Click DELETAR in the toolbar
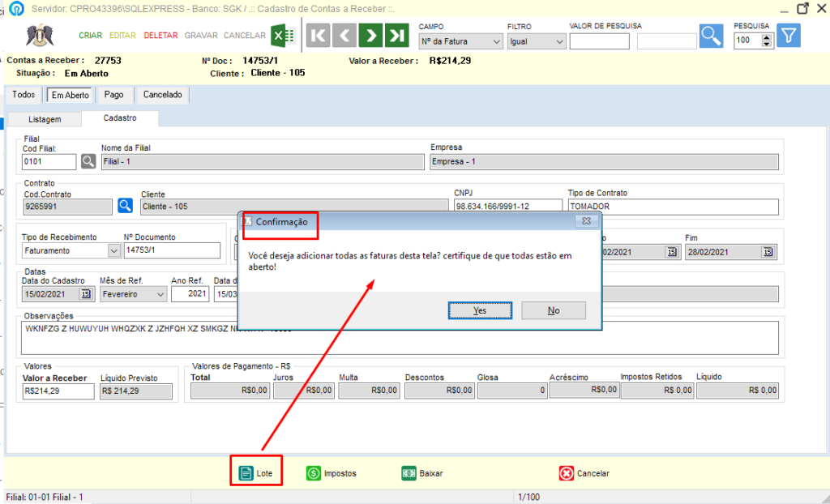This screenshot has width=830, height=504. [x=161, y=36]
